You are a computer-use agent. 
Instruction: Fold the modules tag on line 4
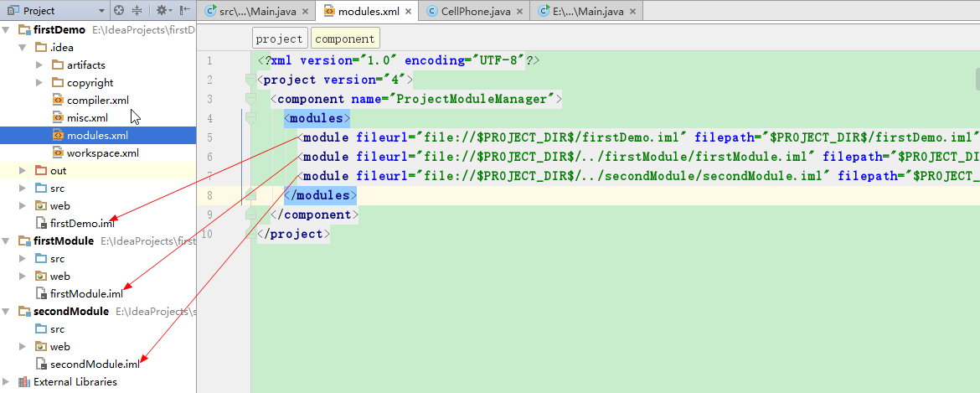250,117
